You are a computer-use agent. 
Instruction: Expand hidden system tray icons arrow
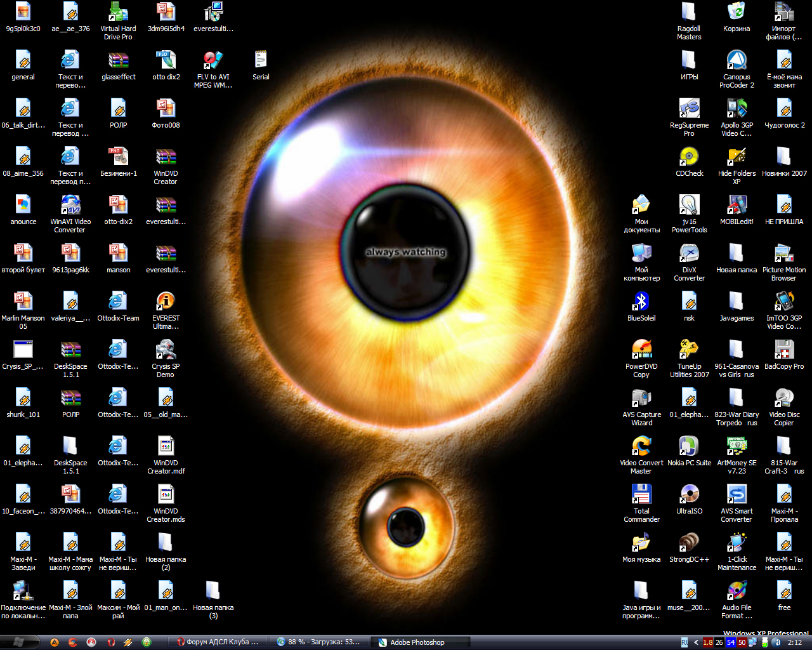[x=696, y=642]
